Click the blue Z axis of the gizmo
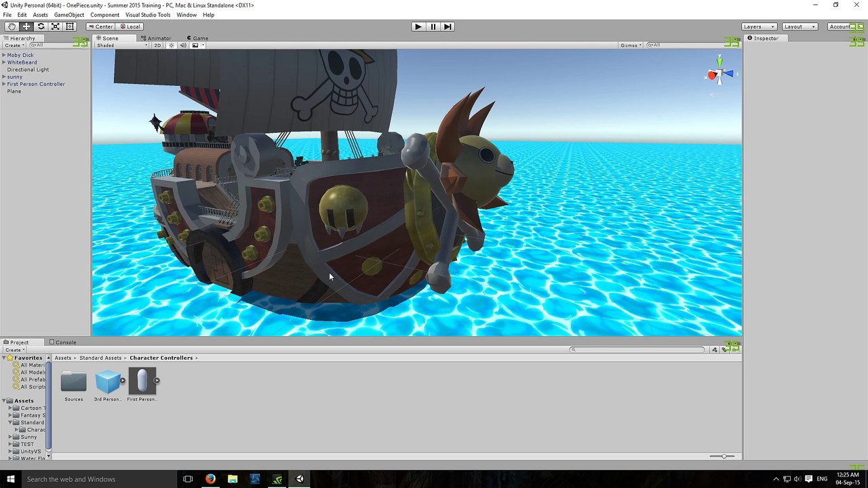The height and width of the screenshot is (488, 868). click(x=729, y=74)
